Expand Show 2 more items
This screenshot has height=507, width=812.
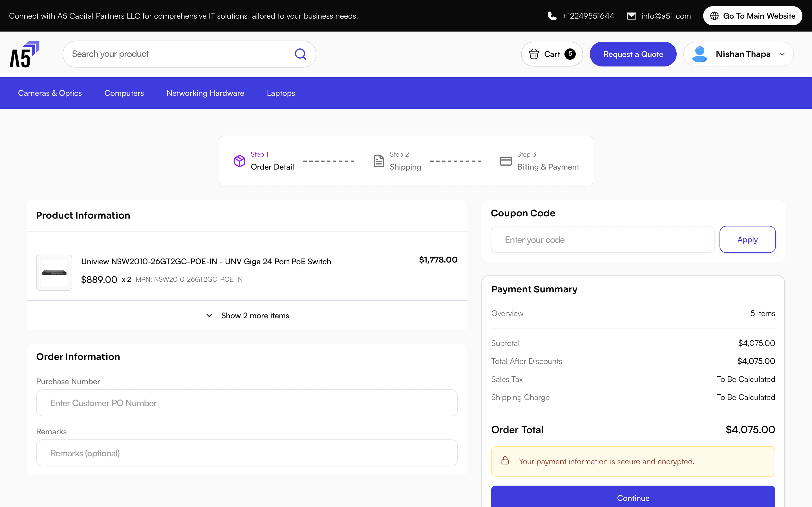pyautogui.click(x=247, y=315)
